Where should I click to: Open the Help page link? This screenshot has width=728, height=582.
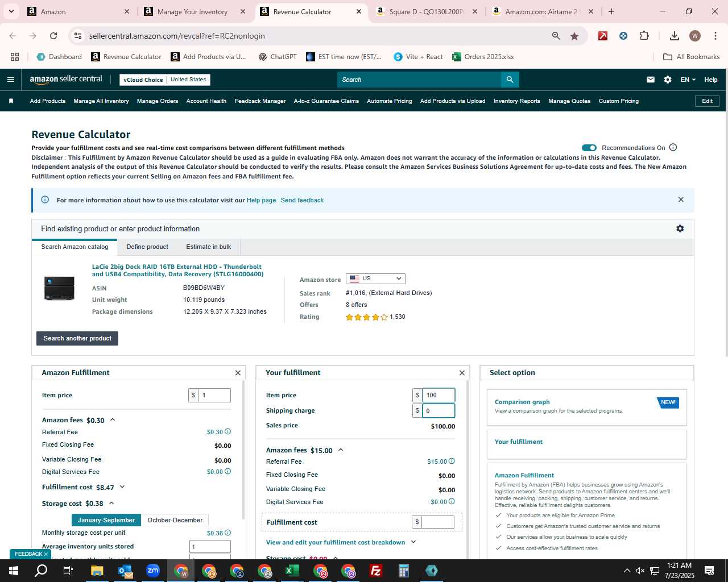261,200
